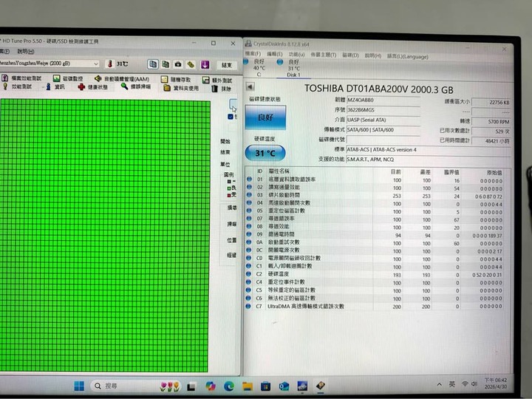This screenshot has height=399, width=532.
Task: Select the 03 spin-up time attribute row
Action: [374, 195]
